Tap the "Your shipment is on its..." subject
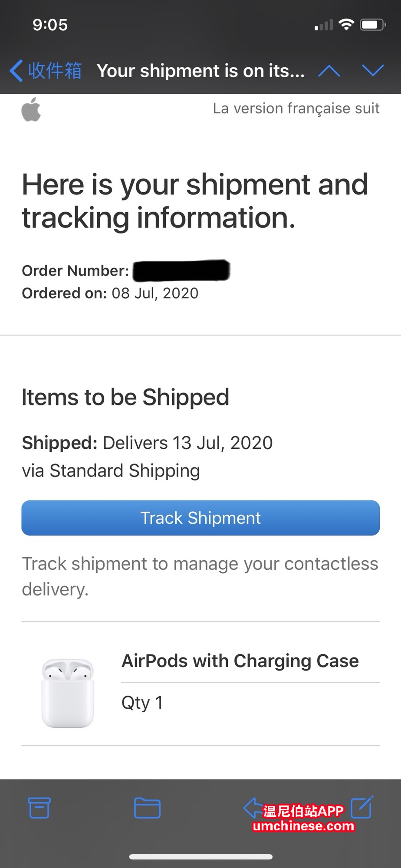Viewport: 401px width, 868px height. 200,71
